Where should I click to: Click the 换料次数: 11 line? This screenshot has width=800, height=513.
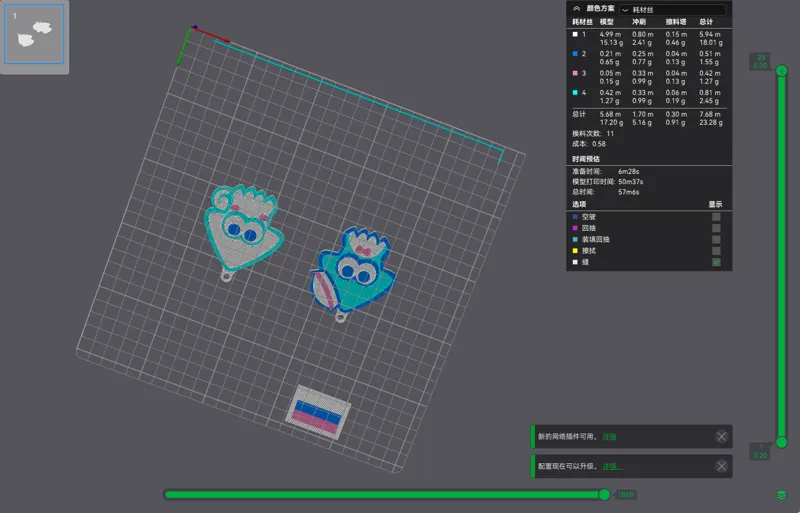(x=593, y=134)
